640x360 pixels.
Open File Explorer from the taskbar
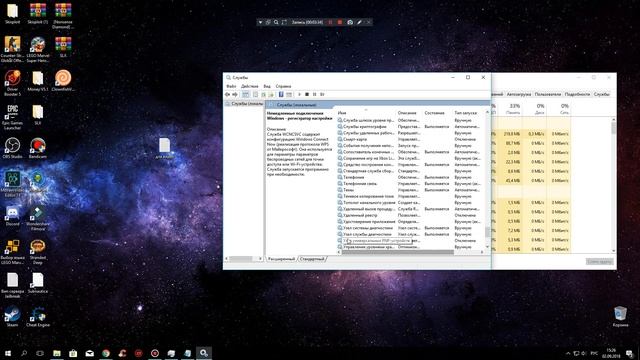57,353
